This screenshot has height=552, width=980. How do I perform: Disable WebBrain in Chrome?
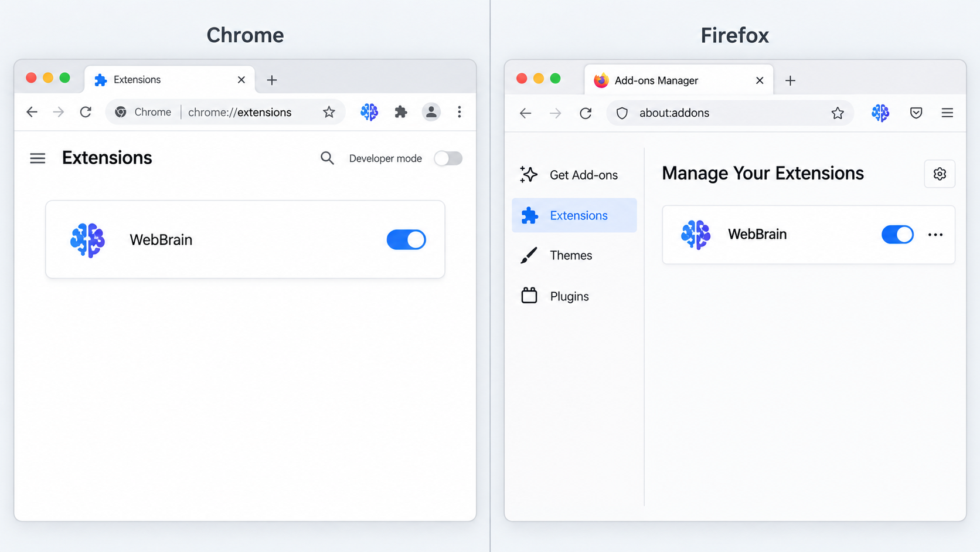pyautogui.click(x=406, y=239)
